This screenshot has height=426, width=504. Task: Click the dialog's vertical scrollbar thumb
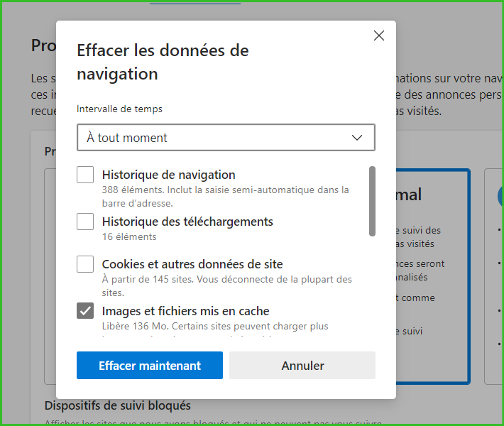tap(373, 200)
